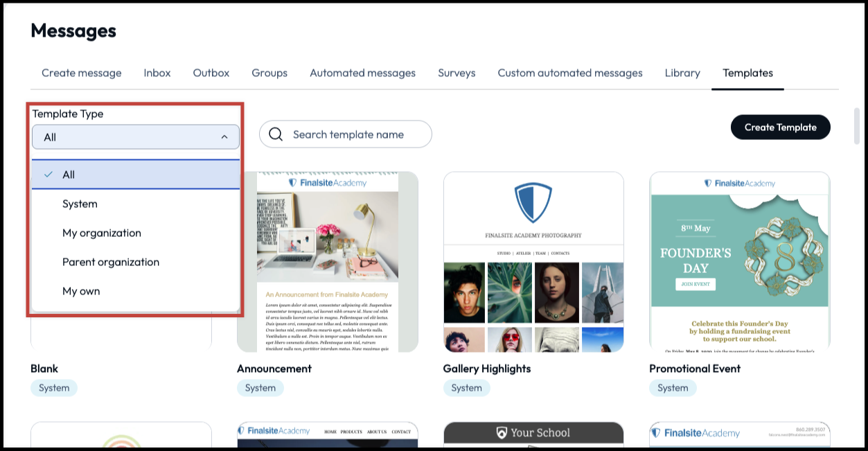The image size is (868, 451).
Task: Open the Surveys tab
Action: point(457,73)
